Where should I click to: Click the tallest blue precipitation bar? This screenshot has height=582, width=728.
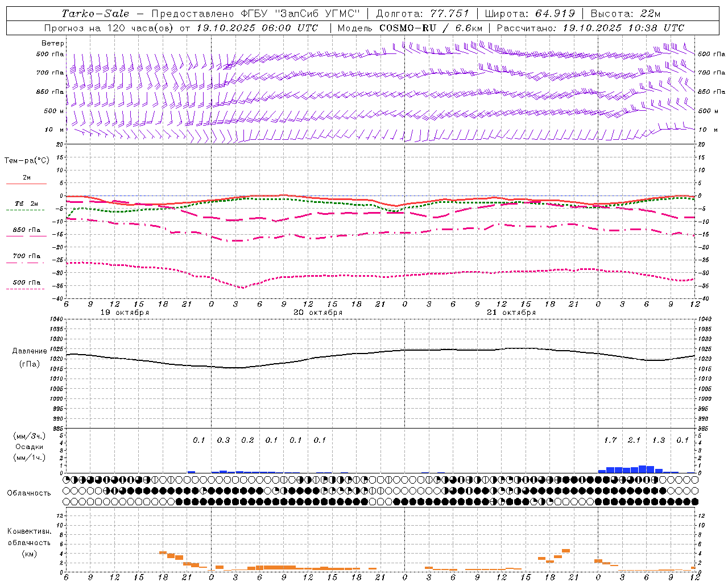[x=643, y=469]
